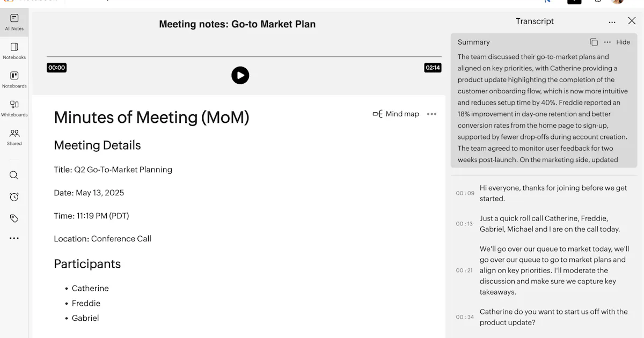Image resolution: width=644 pixels, height=338 pixels.
Task: Click the audio progress bar track
Action: click(244, 56)
